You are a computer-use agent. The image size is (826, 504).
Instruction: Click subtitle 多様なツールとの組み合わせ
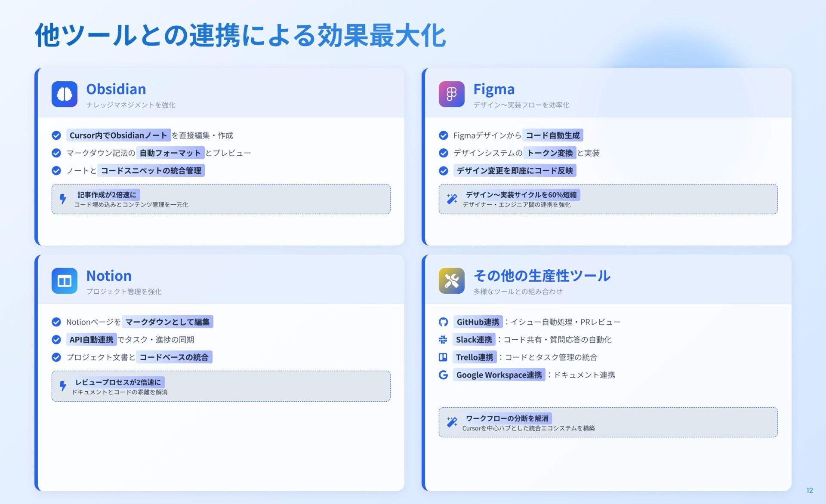click(518, 292)
